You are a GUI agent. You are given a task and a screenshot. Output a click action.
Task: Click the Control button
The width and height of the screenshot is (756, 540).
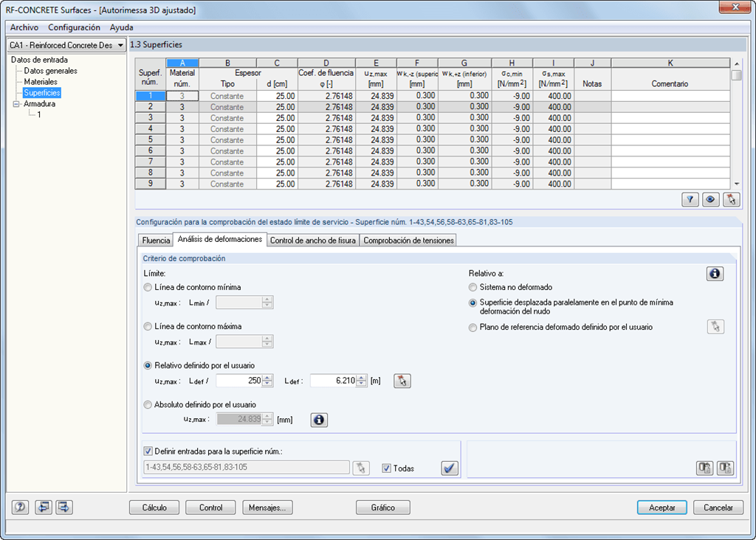210,508
